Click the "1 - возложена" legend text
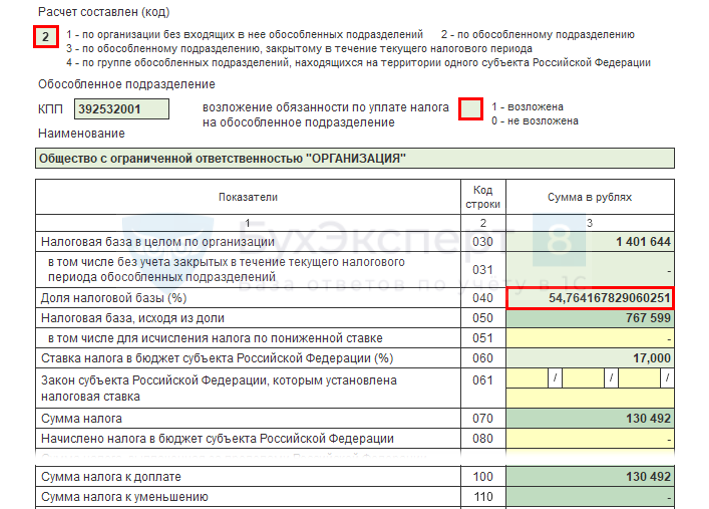 point(527,107)
